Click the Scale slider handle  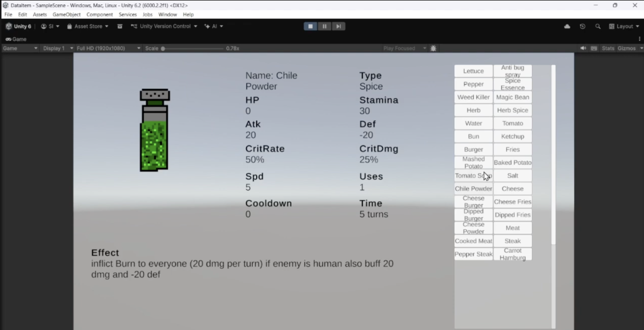tap(163, 48)
